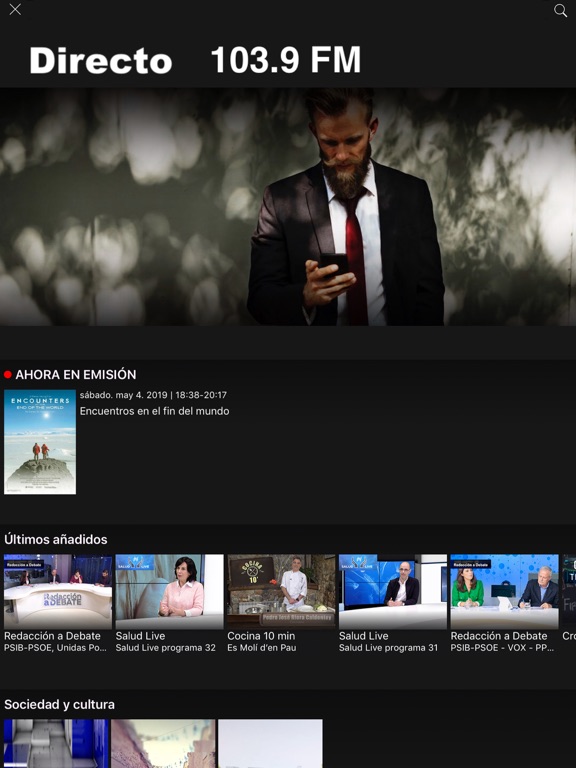576x768 pixels.
Task: Open Redacción a Debate PSIB-PSOE, Unidas Po... thumbnail
Action: (x=58, y=592)
